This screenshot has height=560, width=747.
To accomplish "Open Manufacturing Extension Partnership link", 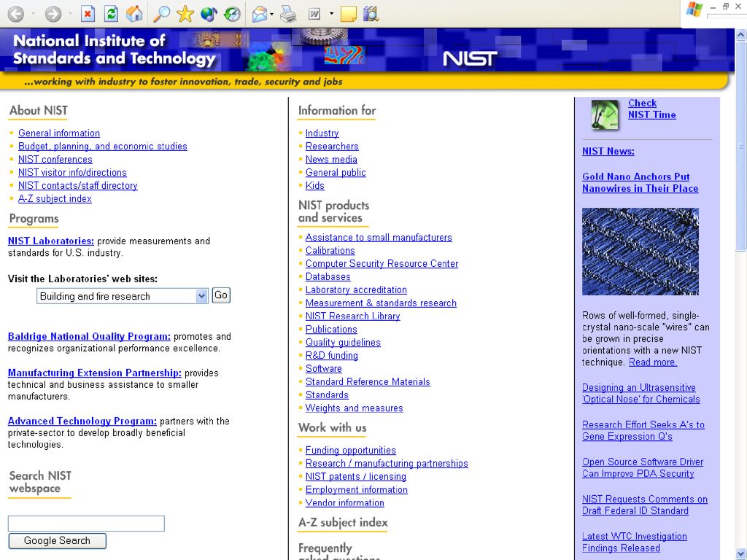I will tap(94, 373).
